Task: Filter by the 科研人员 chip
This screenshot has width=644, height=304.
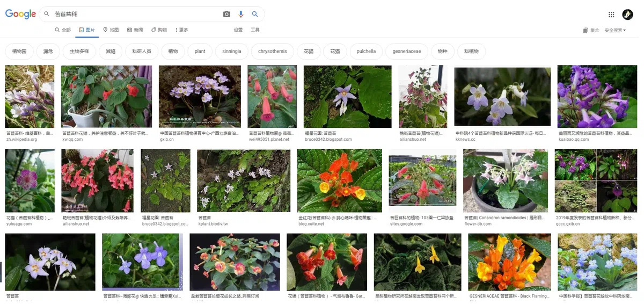Action: pyautogui.click(x=142, y=52)
